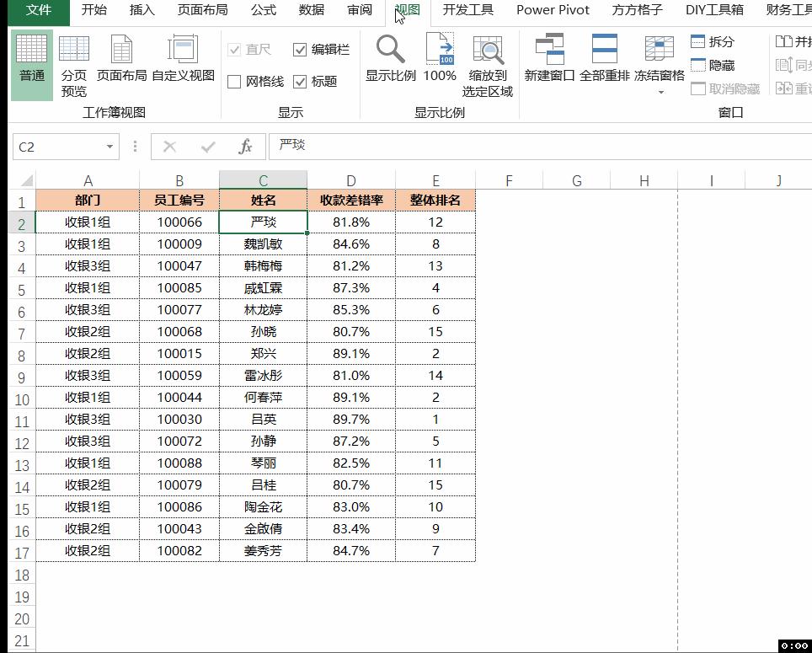The height and width of the screenshot is (653, 812).
Task: Enable the 网格线 gridlines checkbox
Action: 234,82
